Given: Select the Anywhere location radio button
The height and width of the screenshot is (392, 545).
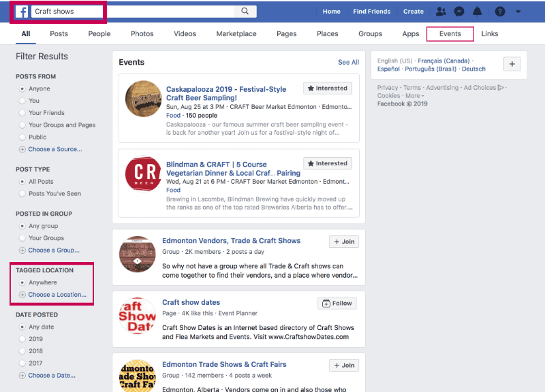Looking at the screenshot, I should tap(22, 282).
